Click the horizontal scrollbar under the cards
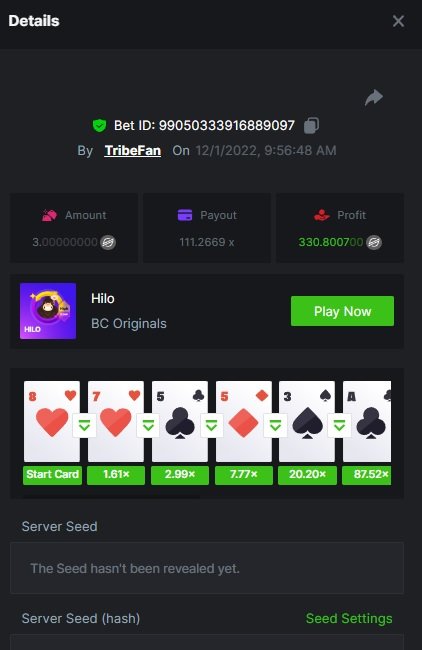The width and height of the screenshot is (422, 650). tap(111, 496)
